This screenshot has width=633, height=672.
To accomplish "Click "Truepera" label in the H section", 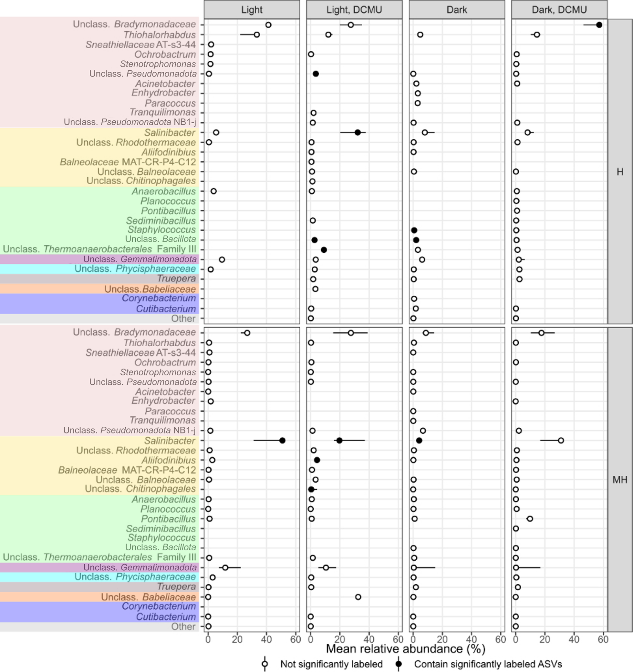I will [177, 279].
